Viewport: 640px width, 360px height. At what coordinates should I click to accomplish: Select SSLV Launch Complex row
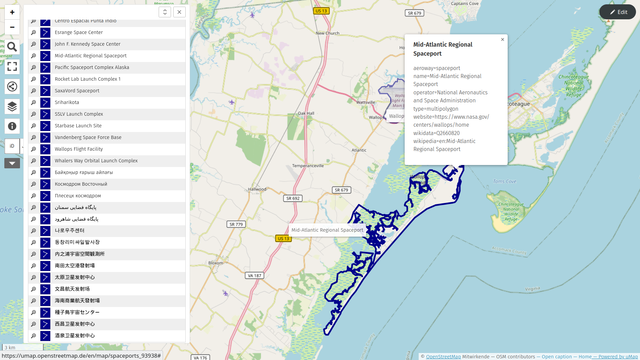click(107, 114)
